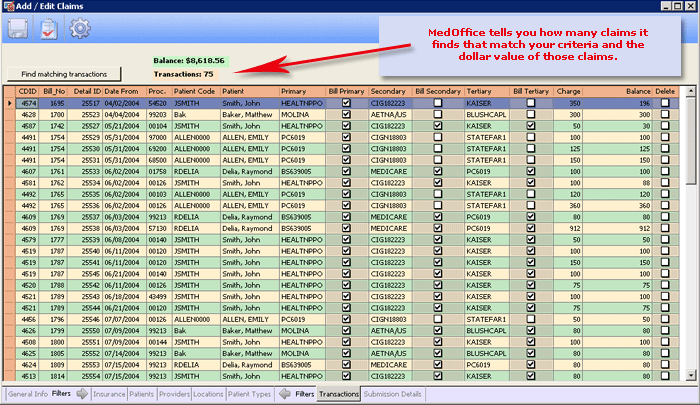Open the General Info tab
Viewport: 700px width, 405px height.
tap(27, 395)
